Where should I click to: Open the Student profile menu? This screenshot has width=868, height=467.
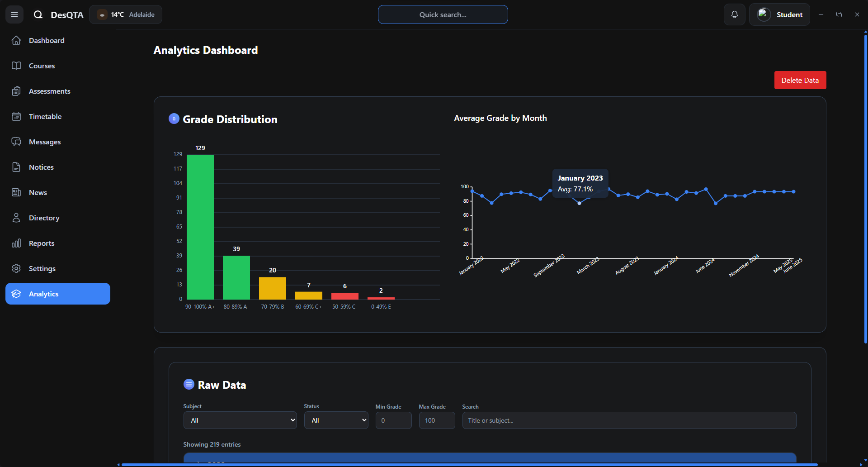tap(779, 14)
